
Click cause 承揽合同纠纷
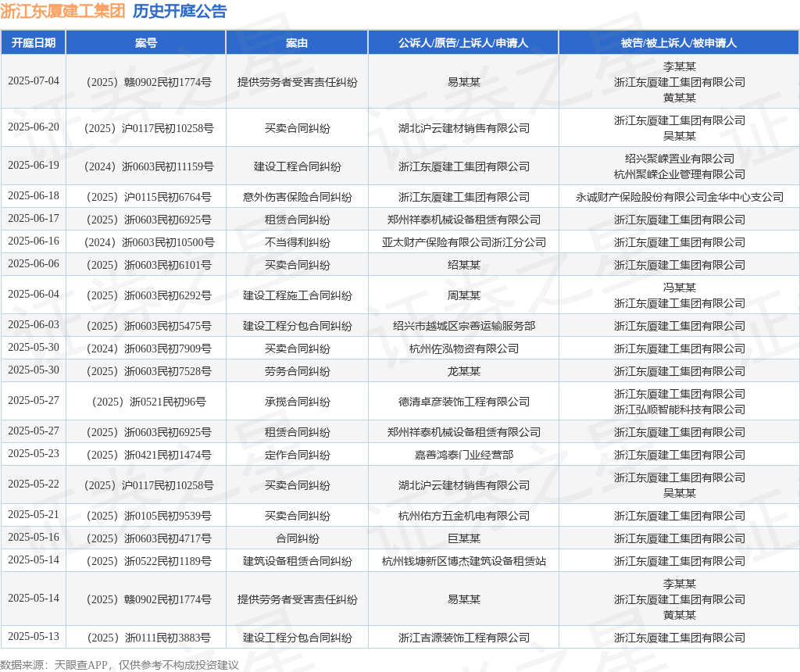(x=297, y=402)
